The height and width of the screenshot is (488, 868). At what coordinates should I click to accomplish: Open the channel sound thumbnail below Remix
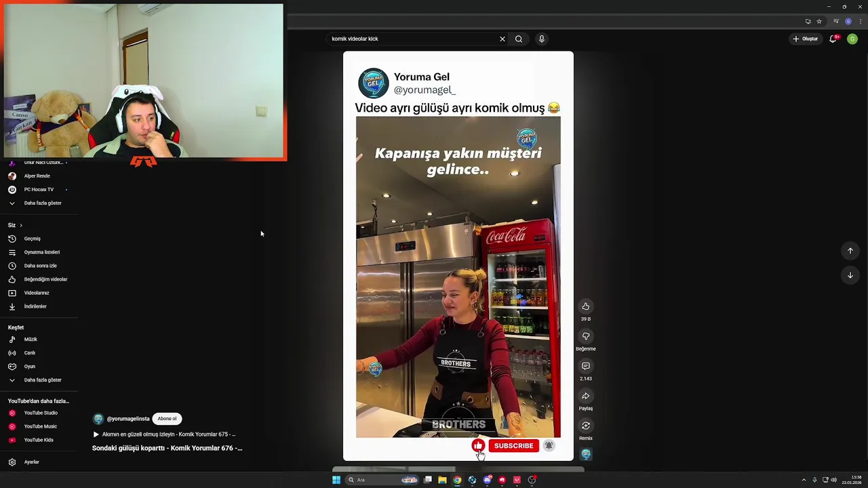point(586,454)
